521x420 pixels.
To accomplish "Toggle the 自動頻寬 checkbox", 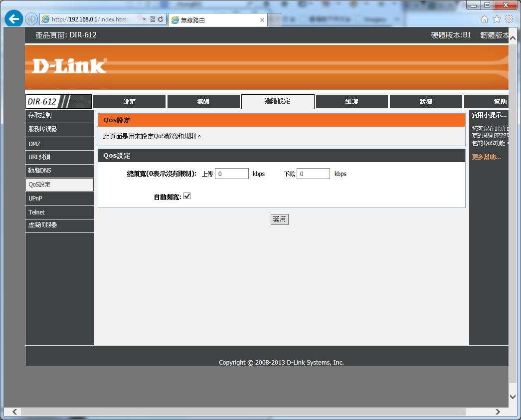I will tap(187, 197).
